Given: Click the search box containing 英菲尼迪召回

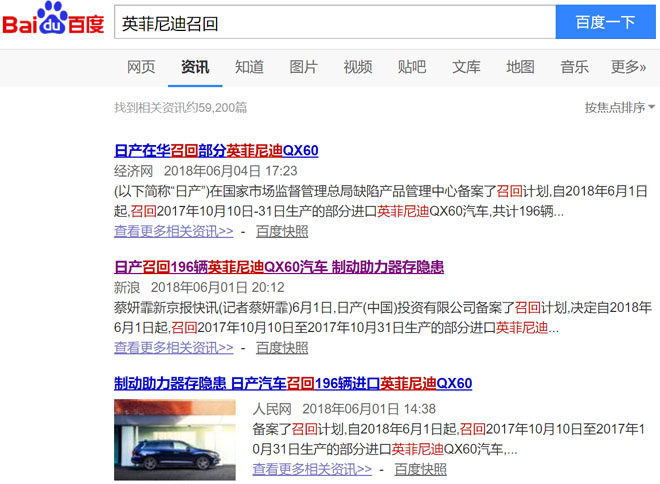Looking at the screenshot, I should tap(335, 23).
